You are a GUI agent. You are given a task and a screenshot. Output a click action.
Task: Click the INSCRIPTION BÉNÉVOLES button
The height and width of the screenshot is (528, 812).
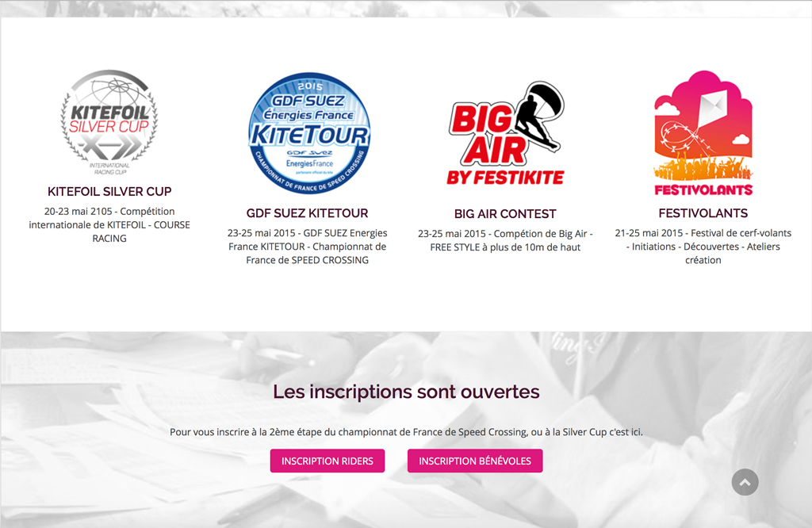[x=475, y=461]
